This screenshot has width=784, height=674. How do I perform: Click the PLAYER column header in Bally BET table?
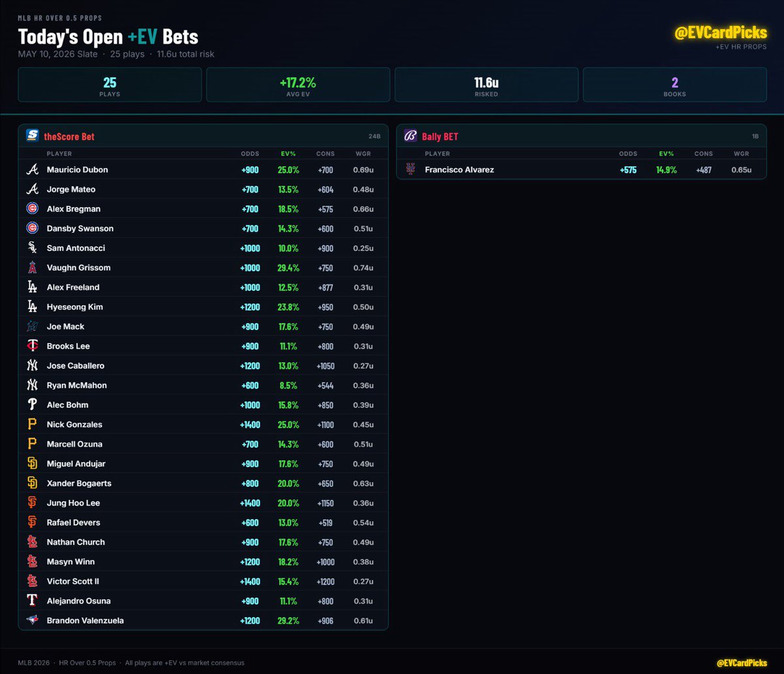click(x=437, y=154)
